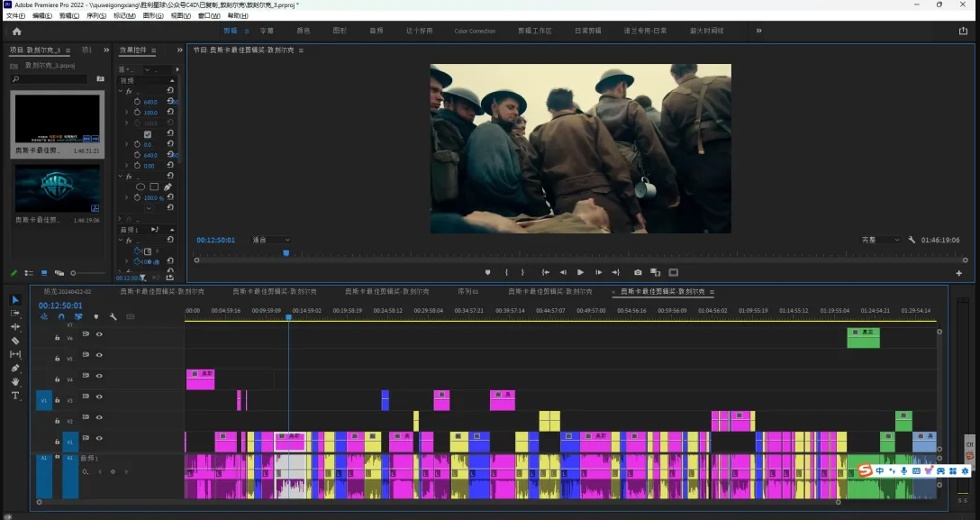Open timeline display settings wrench

[x=113, y=316]
